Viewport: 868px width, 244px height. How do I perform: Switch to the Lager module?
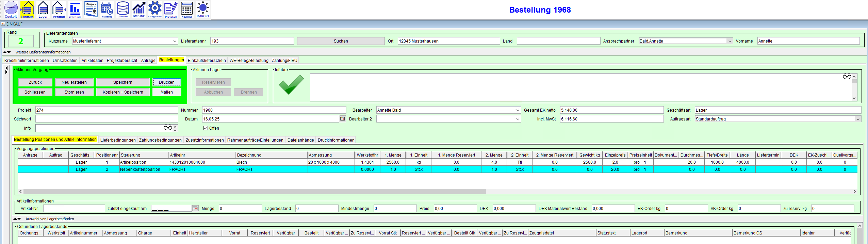coord(43,10)
